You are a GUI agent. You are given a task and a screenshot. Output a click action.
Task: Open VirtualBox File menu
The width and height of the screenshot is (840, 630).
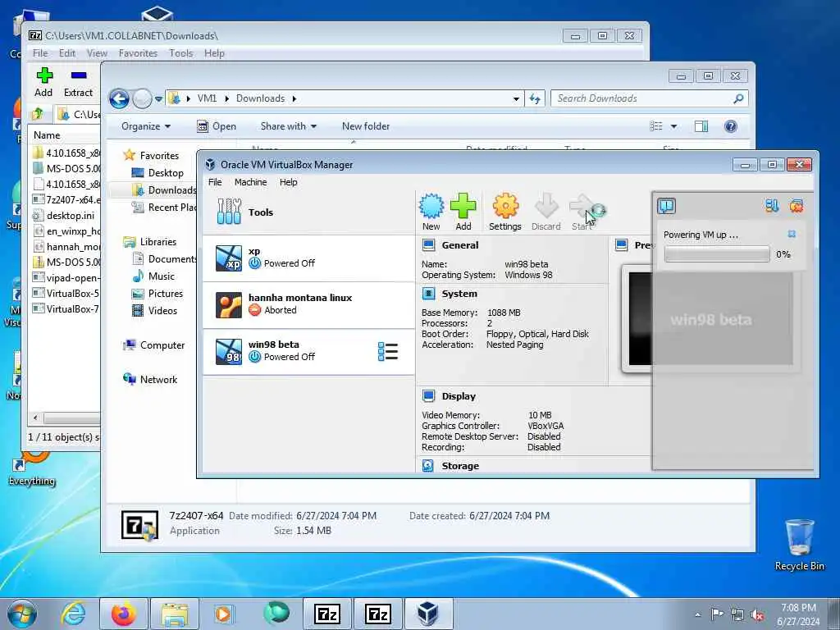[x=215, y=182]
